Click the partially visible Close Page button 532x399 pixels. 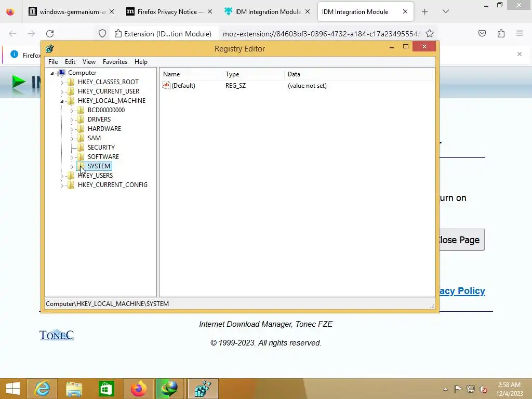pyautogui.click(x=462, y=240)
